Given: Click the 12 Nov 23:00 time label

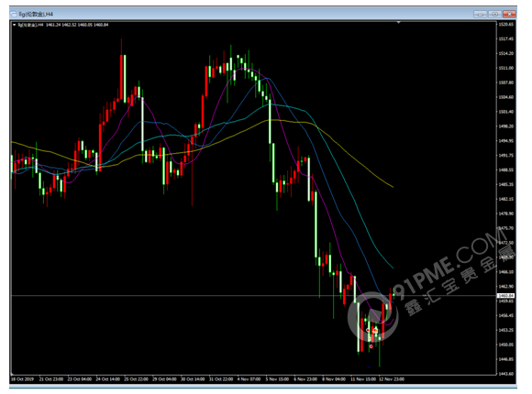Looking at the screenshot, I should pyautogui.click(x=392, y=379).
